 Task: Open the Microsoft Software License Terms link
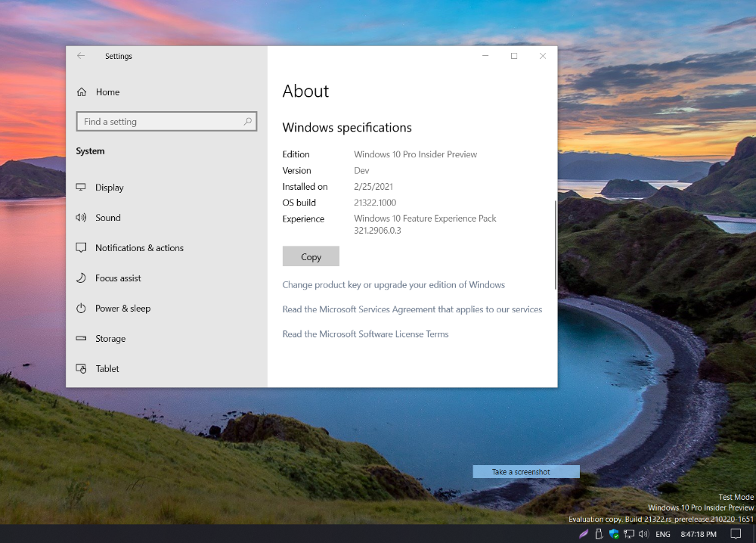(x=365, y=334)
